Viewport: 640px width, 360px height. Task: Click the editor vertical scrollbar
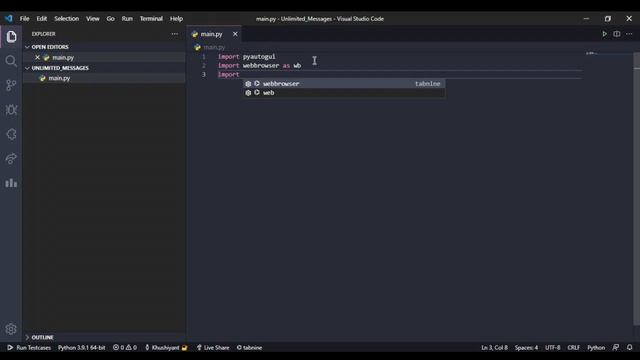coord(636,190)
